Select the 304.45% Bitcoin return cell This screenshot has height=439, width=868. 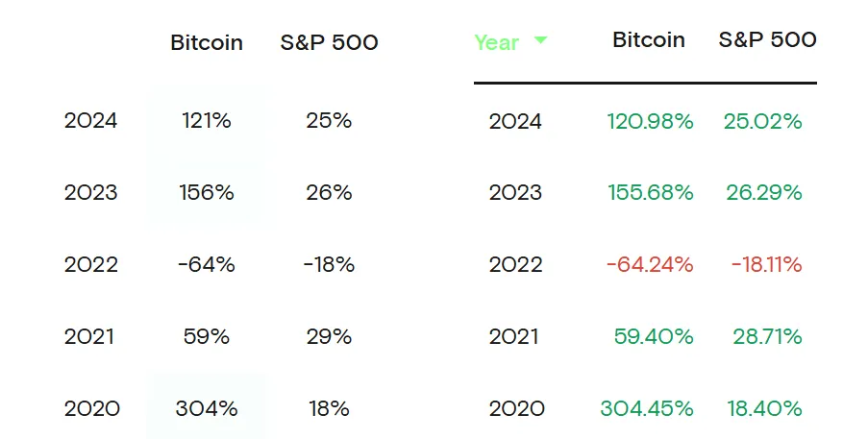(x=647, y=408)
